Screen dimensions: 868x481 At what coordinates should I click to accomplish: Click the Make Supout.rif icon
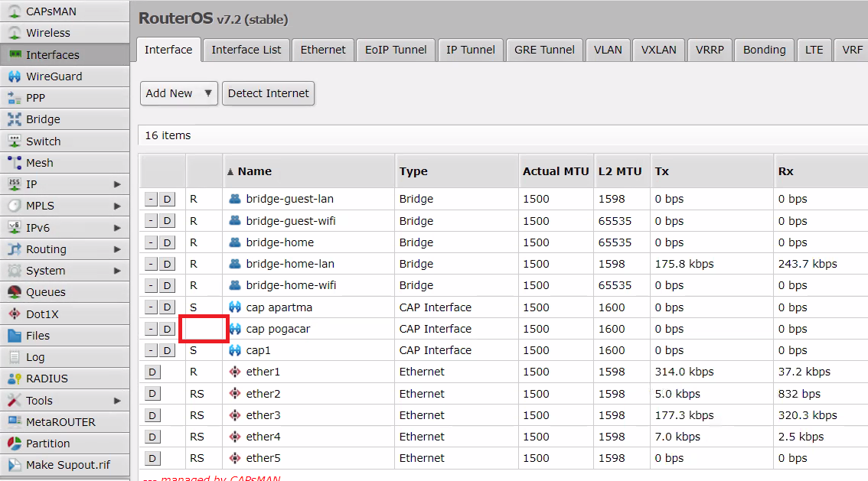15,465
